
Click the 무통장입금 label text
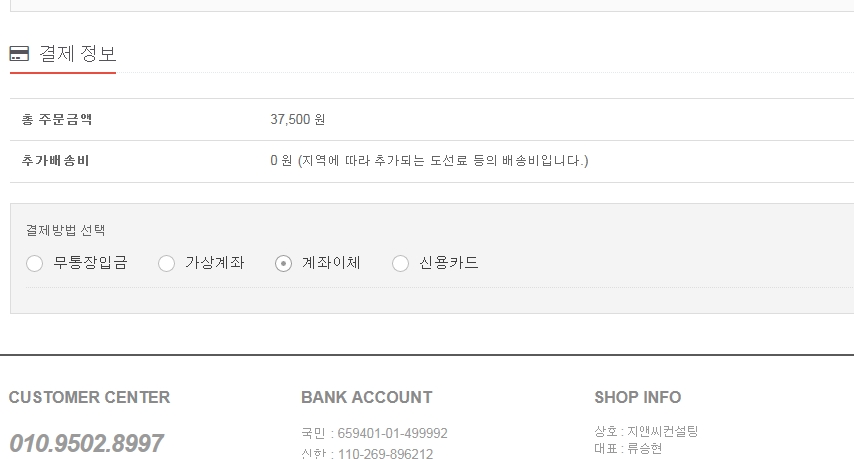tap(90, 263)
